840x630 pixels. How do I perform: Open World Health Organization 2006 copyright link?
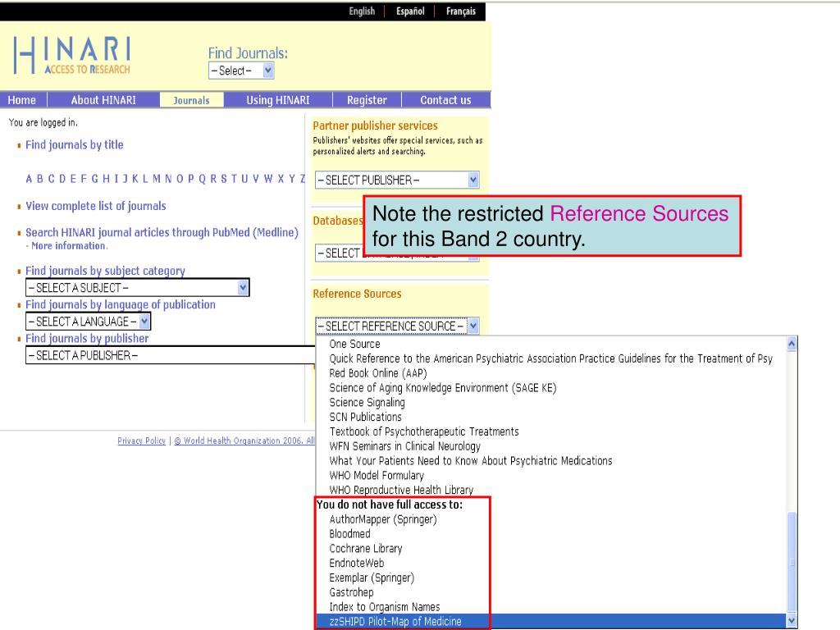point(244,441)
